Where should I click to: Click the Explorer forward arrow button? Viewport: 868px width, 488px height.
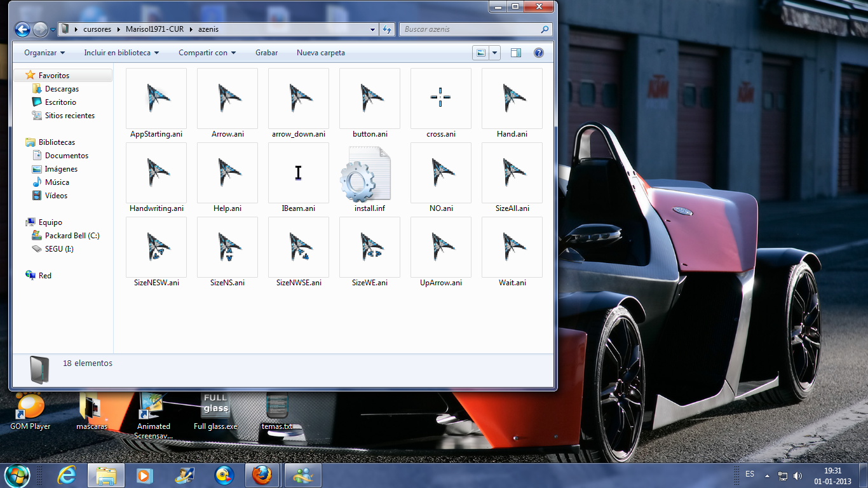click(40, 29)
